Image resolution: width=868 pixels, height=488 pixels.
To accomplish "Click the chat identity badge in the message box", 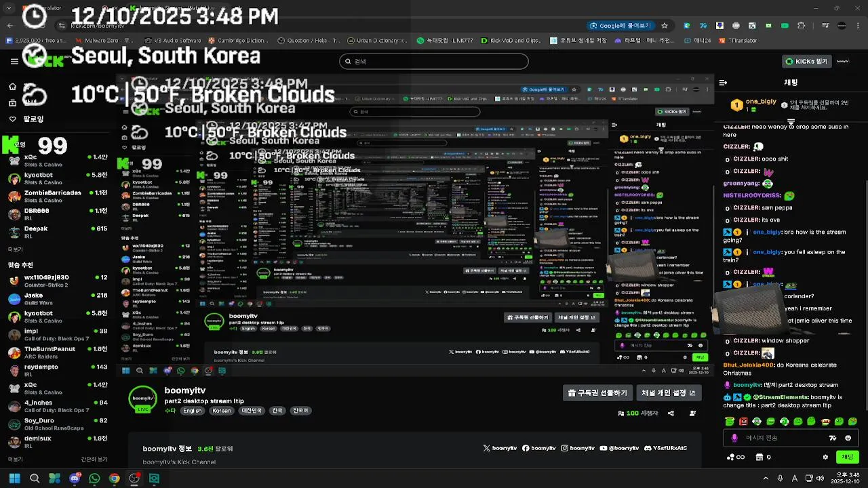I will click(x=734, y=438).
